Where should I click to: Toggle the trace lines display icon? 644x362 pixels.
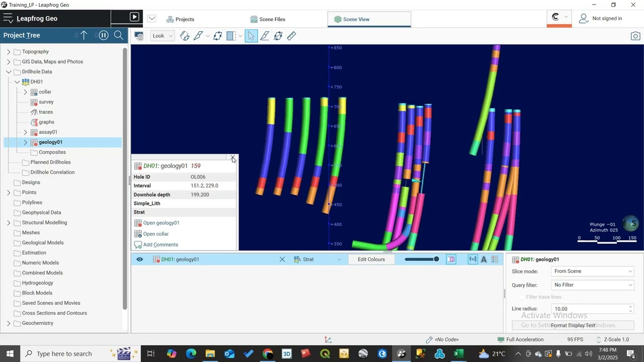coord(472,259)
